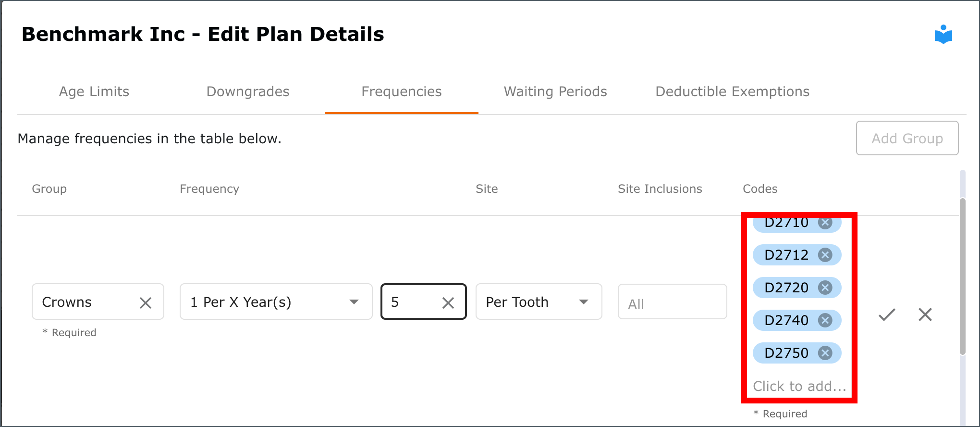
Task: Remove code D2720 chip
Action: [x=825, y=288]
